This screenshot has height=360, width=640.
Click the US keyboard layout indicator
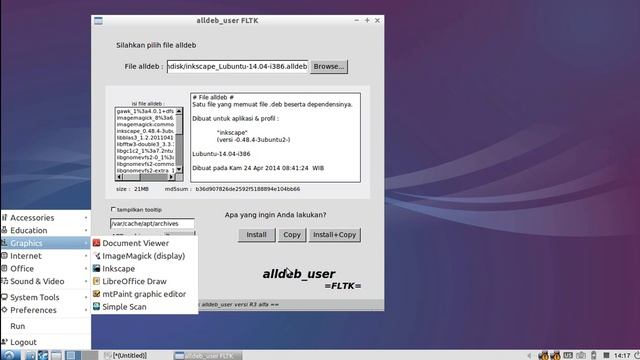(x=568, y=356)
